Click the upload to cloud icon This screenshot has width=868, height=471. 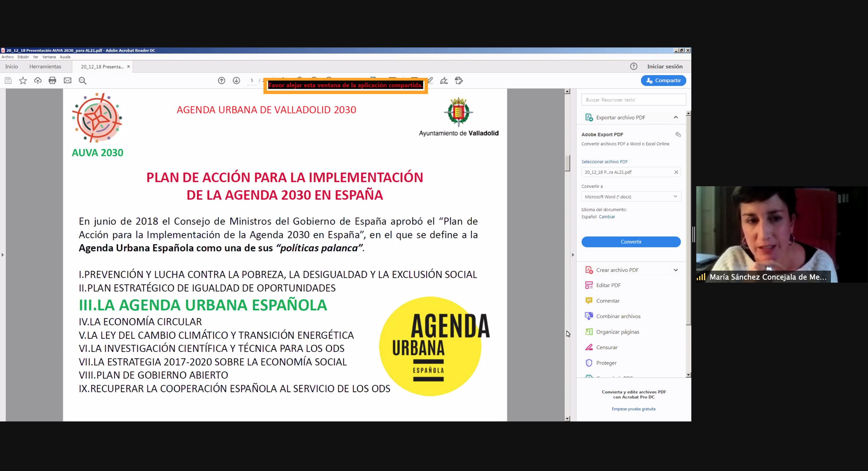point(38,80)
